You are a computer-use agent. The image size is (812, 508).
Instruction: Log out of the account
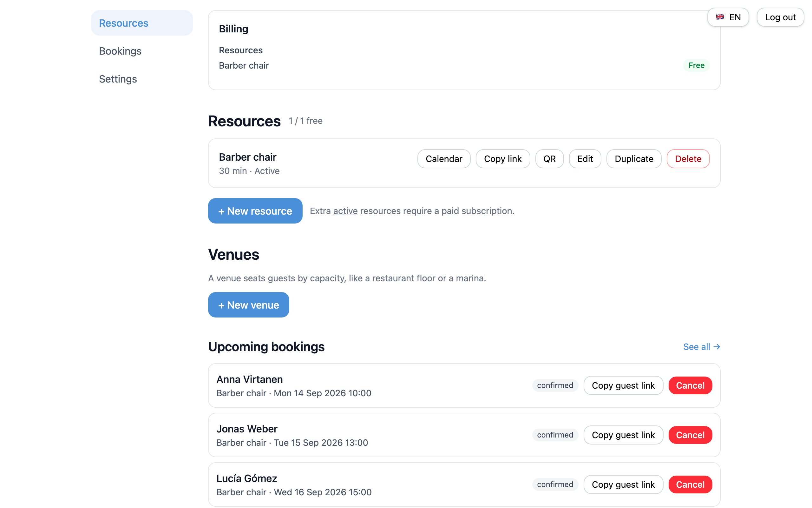click(780, 17)
